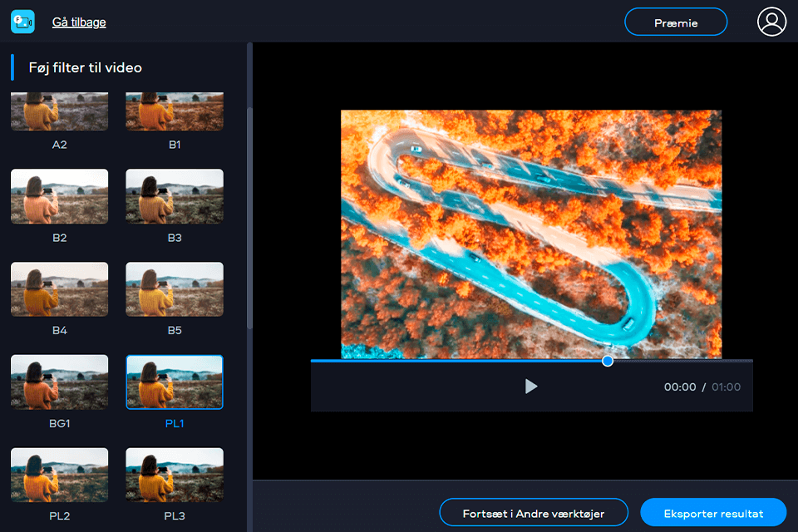Click the video camera app logo
798x532 pixels.
22,22
